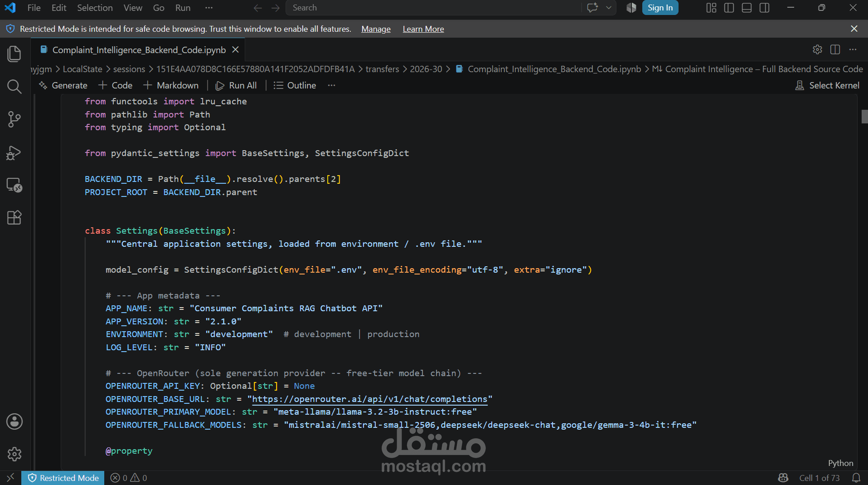
Task: Open notebook settings gear icon
Action: pyautogui.click(x=817, y=49)
